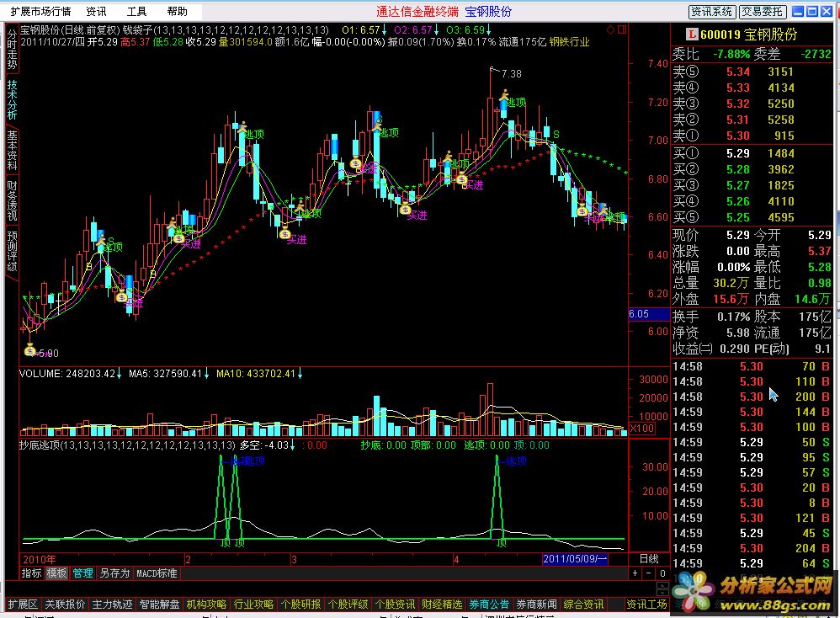Open the 个股资讯 bottom tab
This screenshot has width=840, height=618.
pyautogui.click(x=395, y=604)
